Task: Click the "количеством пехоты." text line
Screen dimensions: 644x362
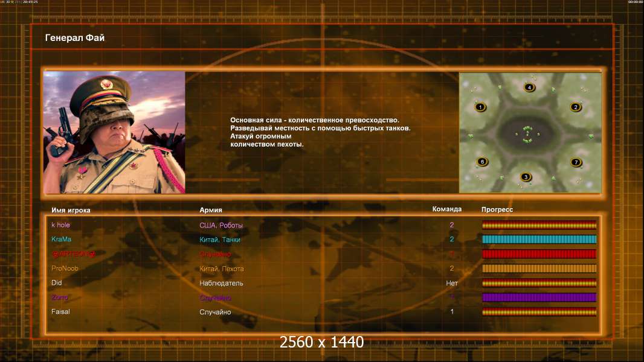Action: point(267,144)
